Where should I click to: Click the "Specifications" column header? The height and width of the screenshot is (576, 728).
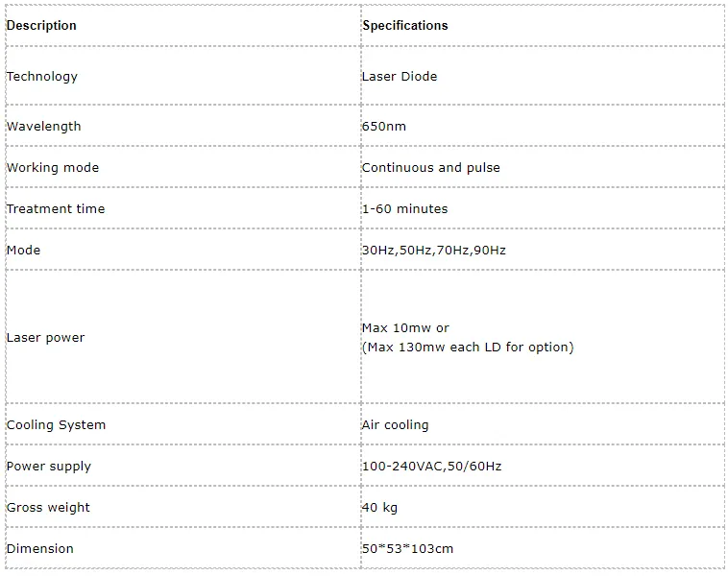(404, 26)
